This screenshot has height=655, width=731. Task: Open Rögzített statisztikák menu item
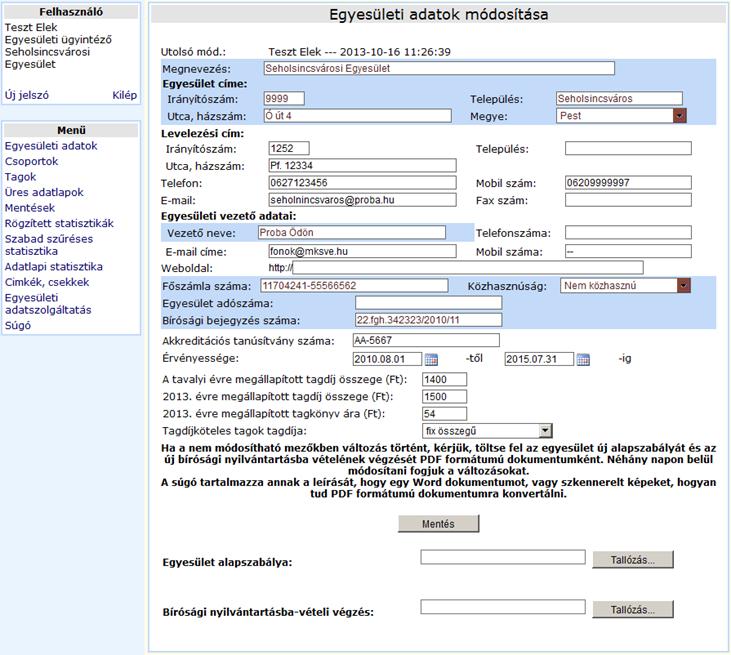tap(59, 223)
